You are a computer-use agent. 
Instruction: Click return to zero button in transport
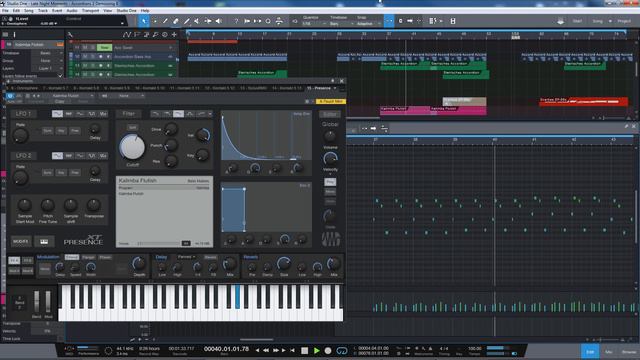click(x=292, y=350)
